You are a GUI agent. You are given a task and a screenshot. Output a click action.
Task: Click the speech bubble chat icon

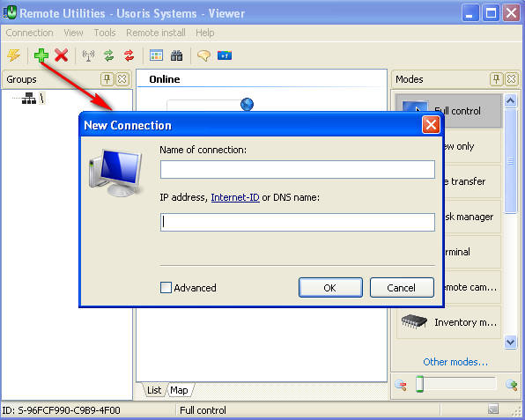203,55
